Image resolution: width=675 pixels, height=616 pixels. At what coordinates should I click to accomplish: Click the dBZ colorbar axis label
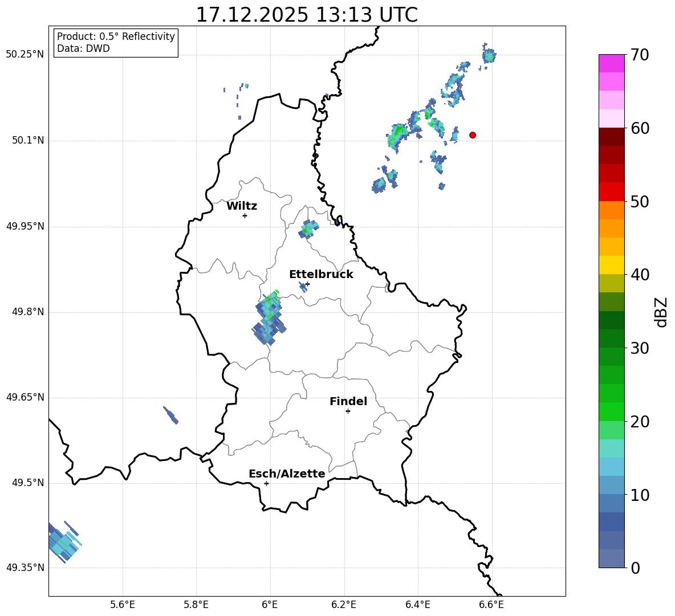pyautogui.click(x=661, y=312)
